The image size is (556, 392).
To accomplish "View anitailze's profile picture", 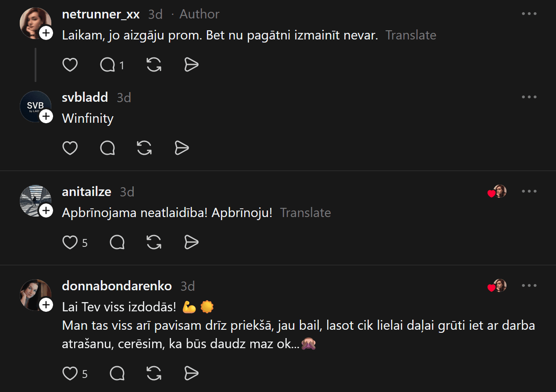I will [34, 200].
